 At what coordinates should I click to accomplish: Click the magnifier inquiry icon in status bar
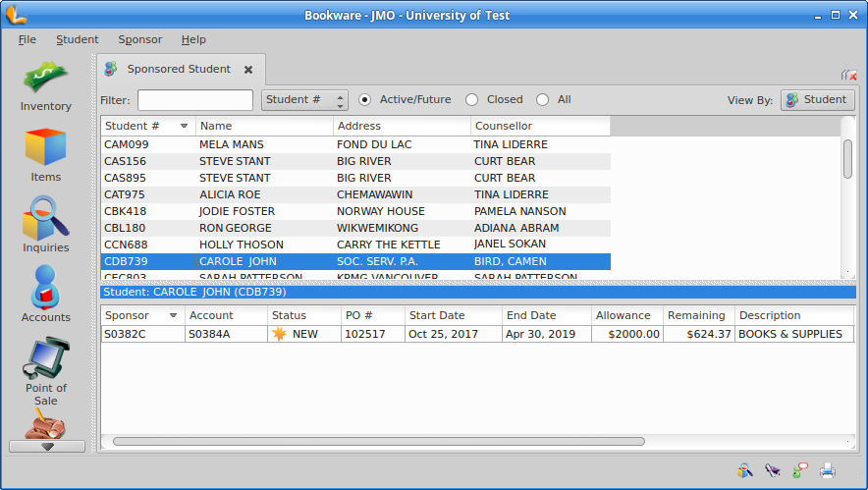[x=745, y=470]
